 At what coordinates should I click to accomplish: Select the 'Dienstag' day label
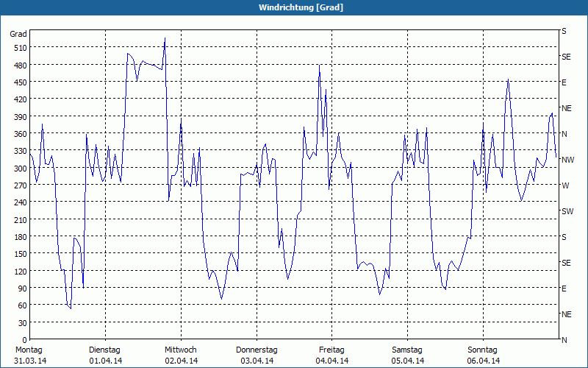click(104, 350)
